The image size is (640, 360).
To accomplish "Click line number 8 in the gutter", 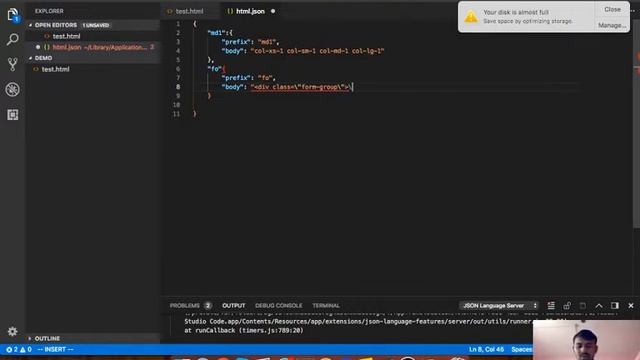I will [x=178, y=87].
